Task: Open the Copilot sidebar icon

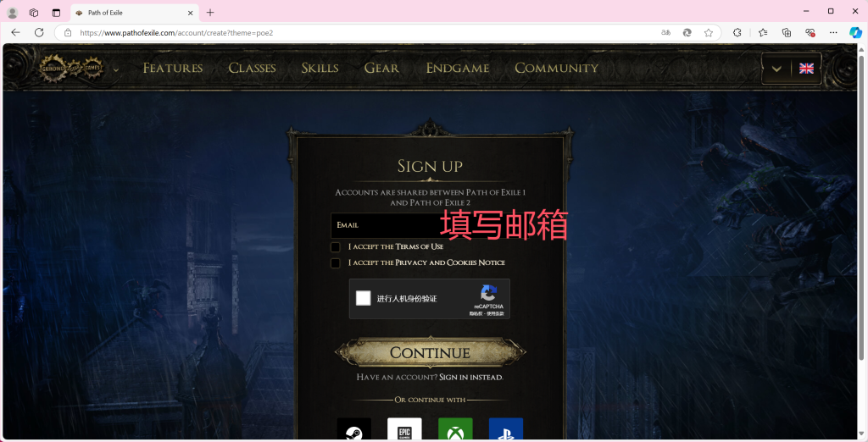Action: point(856,33)
